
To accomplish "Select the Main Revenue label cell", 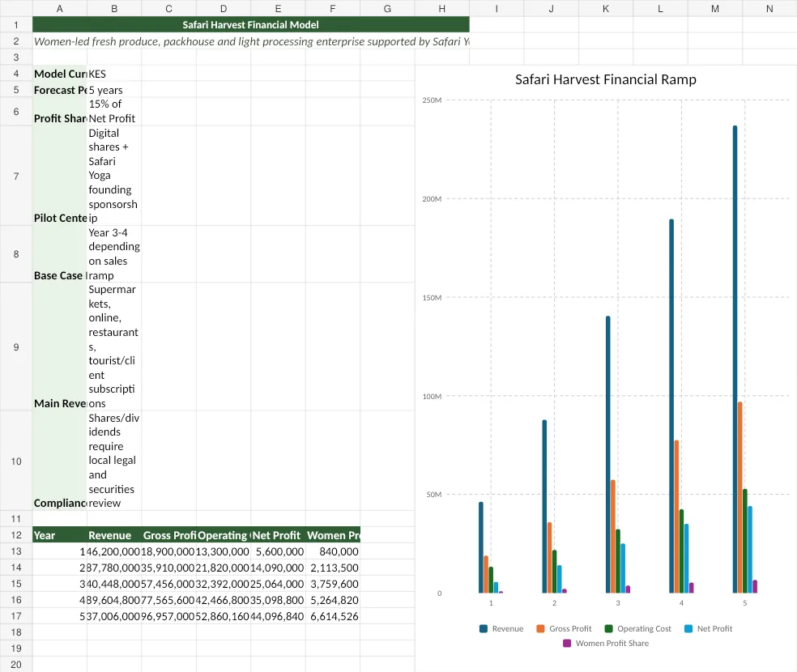I will coord(59,347).
